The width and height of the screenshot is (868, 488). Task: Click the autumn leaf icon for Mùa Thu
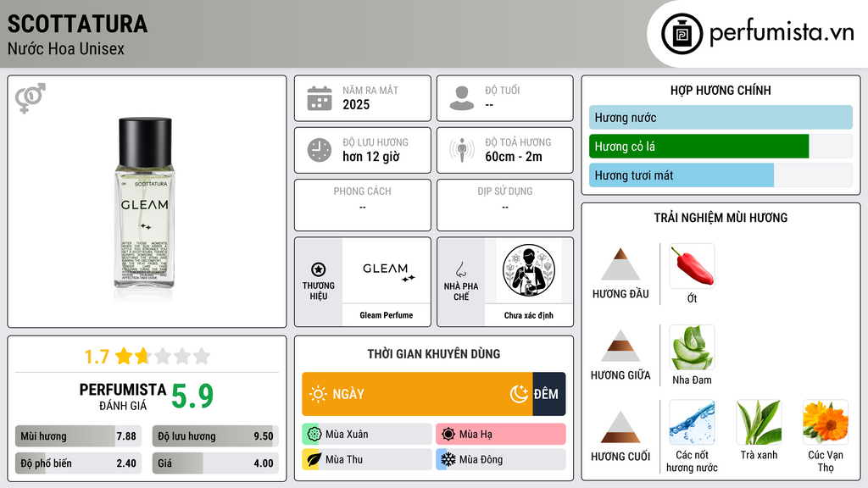tap(314, 459)
